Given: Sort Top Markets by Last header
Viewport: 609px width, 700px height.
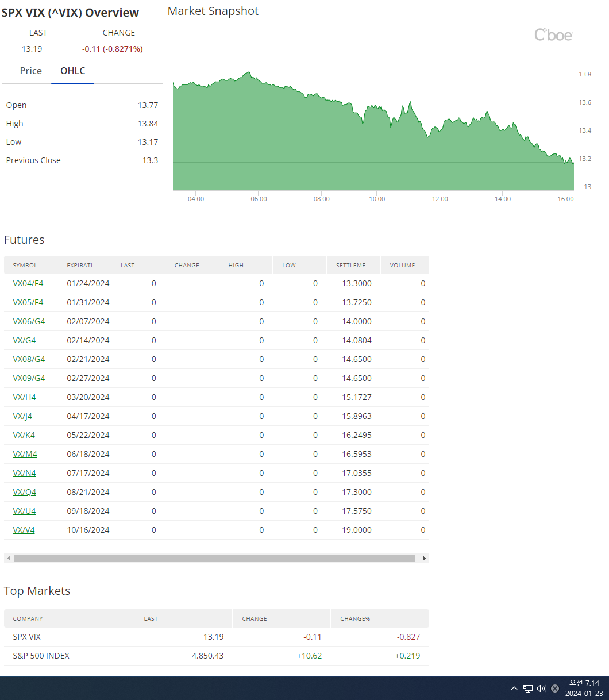Looking at the screenshot, I should point(184,618).
